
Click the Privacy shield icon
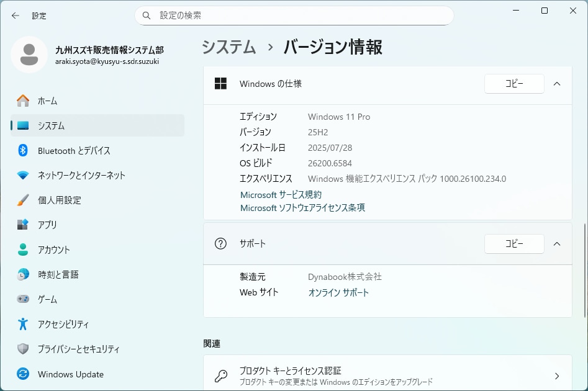tap(23, 349)
